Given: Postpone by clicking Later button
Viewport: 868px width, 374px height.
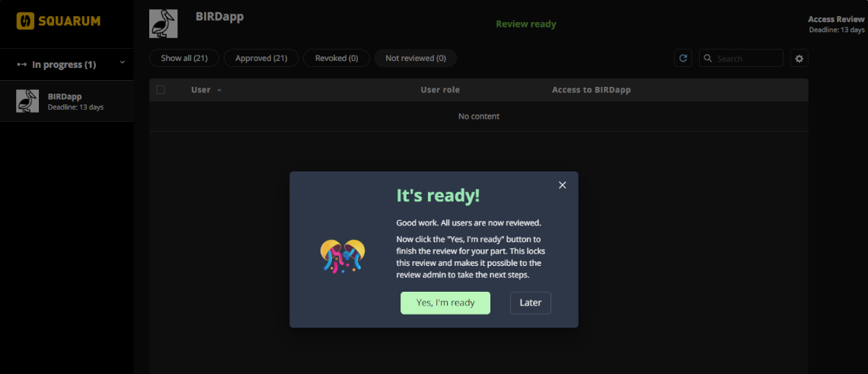Looking at the screenshot, I should 531,303.
